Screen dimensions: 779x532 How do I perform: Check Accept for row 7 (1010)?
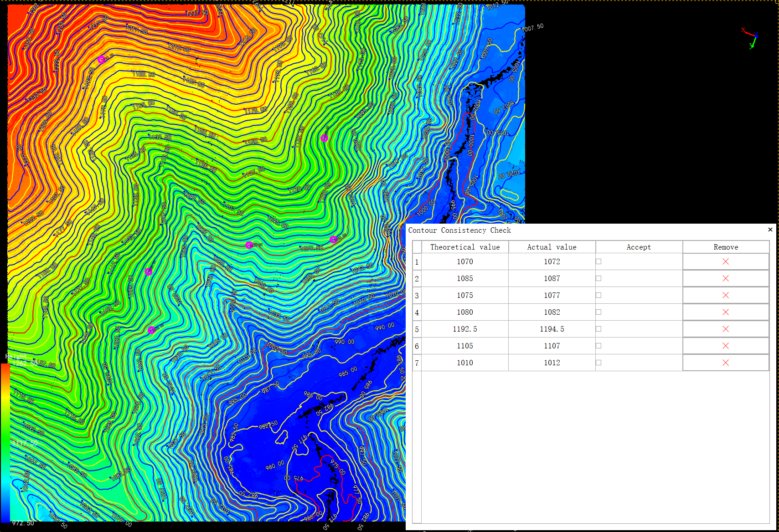(598, 363)
